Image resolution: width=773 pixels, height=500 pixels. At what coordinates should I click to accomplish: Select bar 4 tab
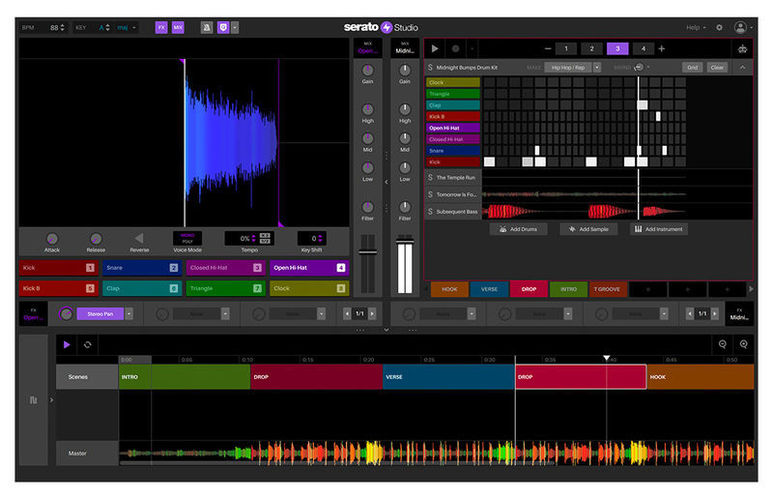[x=643, y=49]
